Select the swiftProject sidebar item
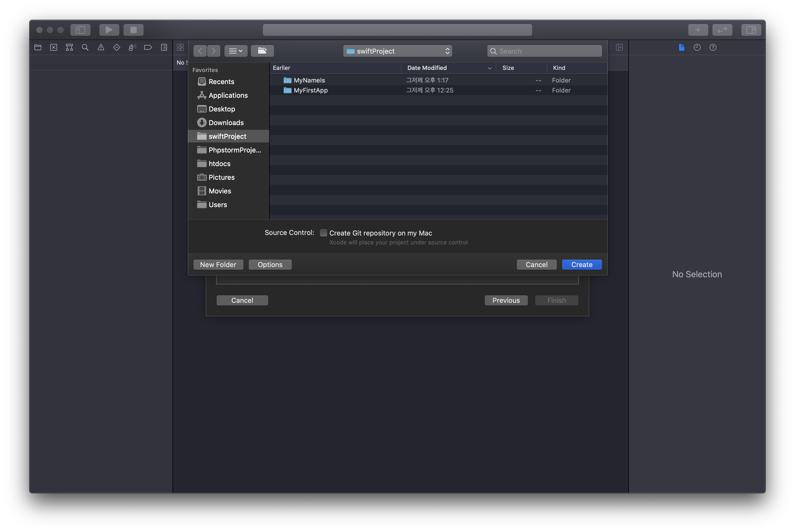The width and height of the screenshot is (795, 532). [227, 136]
